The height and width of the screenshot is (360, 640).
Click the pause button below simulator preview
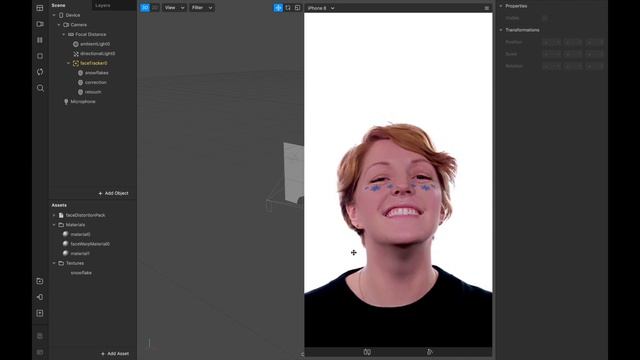point(367,352)
